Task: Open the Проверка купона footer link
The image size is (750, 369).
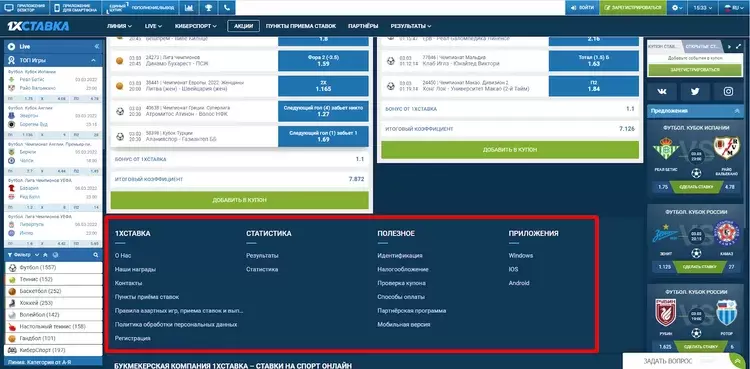Action: coord(401,283)
